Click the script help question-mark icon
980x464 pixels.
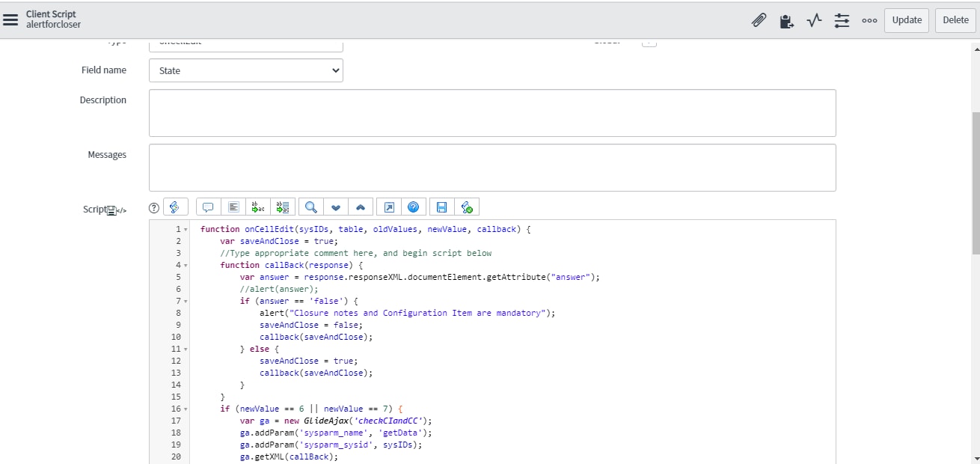click(154, 208)
